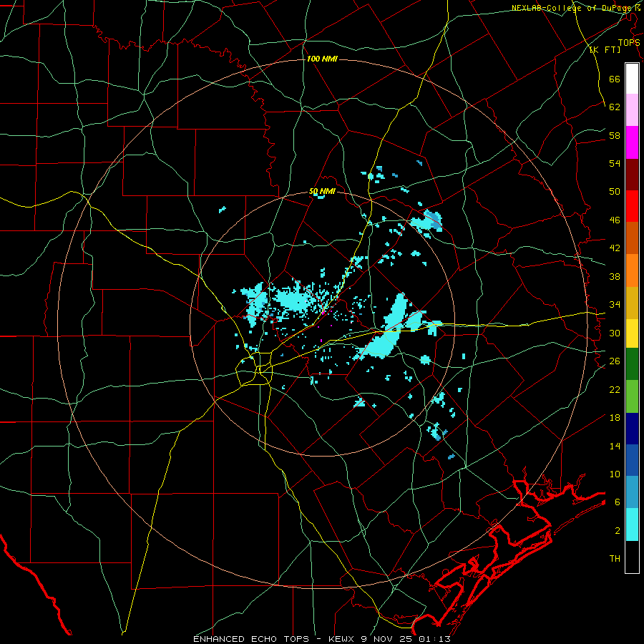Click the legend value "30"
Image resolution: width=644 pixels, height=644 pixels.
click(x=615, y=333)
